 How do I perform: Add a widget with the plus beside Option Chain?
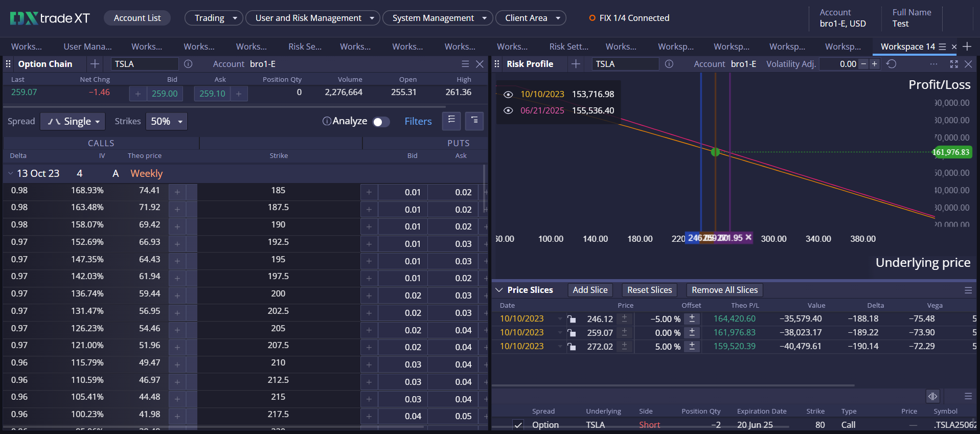pos(95,64)
